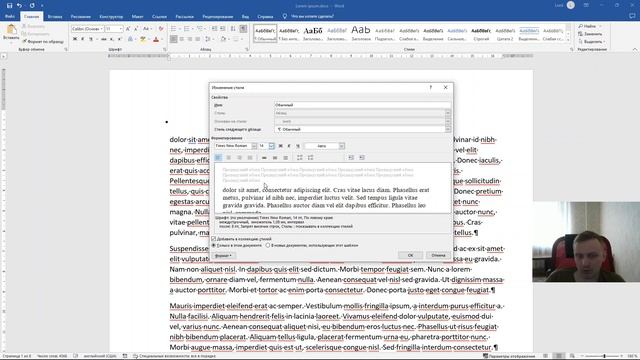Click italic in the style dialog formatting row

click(x=289, y=146)
